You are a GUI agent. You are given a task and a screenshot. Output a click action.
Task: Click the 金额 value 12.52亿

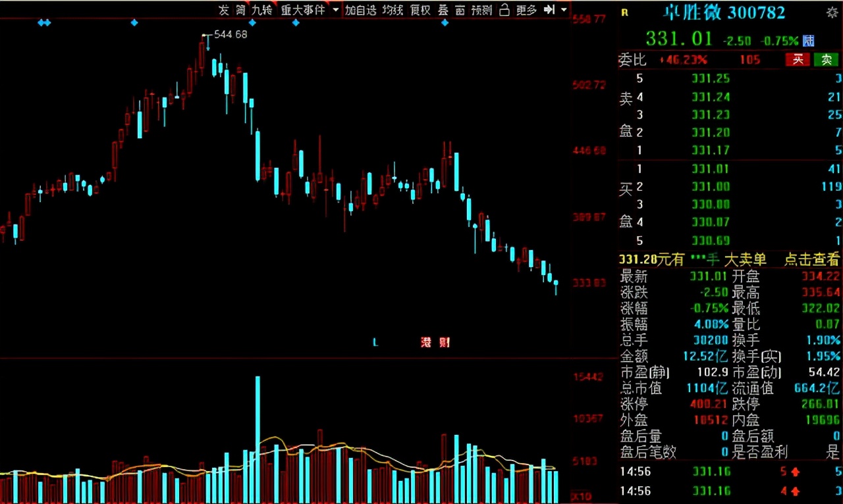pyautogui.click(x=705, y=357)
